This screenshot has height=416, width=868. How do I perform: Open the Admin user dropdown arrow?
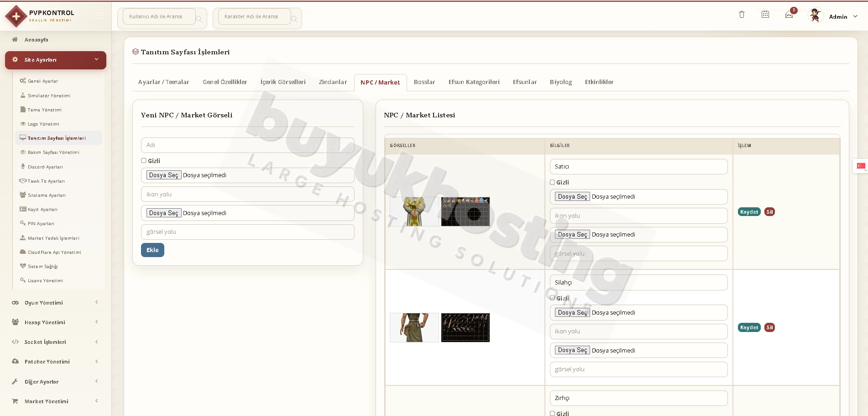(855, 16)
